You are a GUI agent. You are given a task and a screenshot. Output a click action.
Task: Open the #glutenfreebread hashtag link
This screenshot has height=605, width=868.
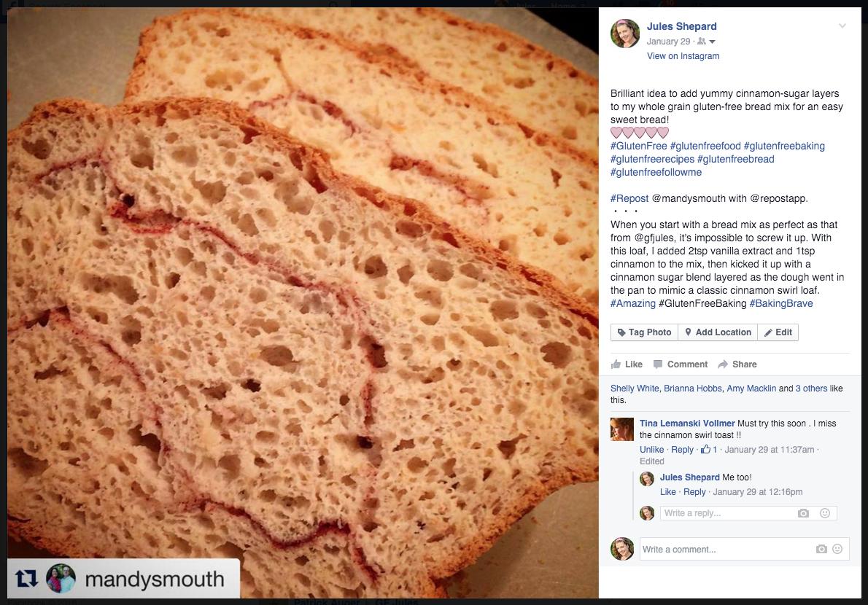click(x=736, y=160)
